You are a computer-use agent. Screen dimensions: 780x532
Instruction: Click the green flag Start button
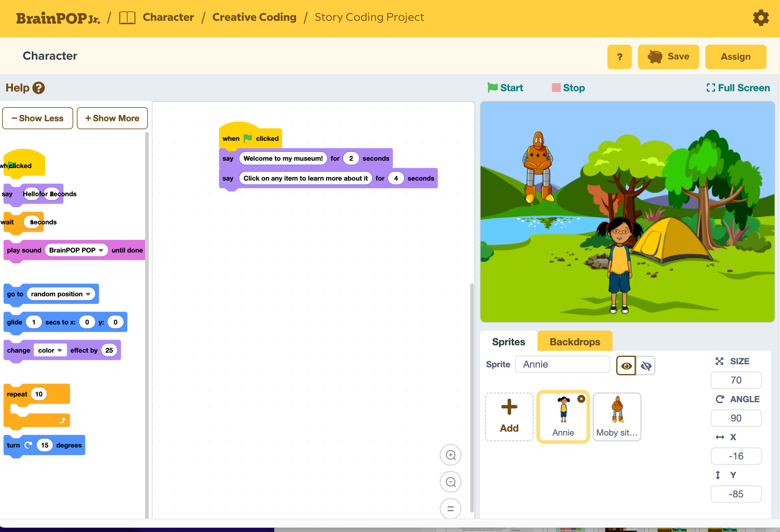pyautogui.click(x=505, y=88)
